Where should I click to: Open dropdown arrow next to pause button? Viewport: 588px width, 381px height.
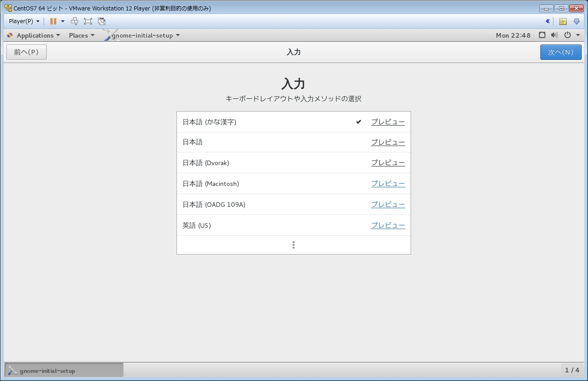pos(63,21)
